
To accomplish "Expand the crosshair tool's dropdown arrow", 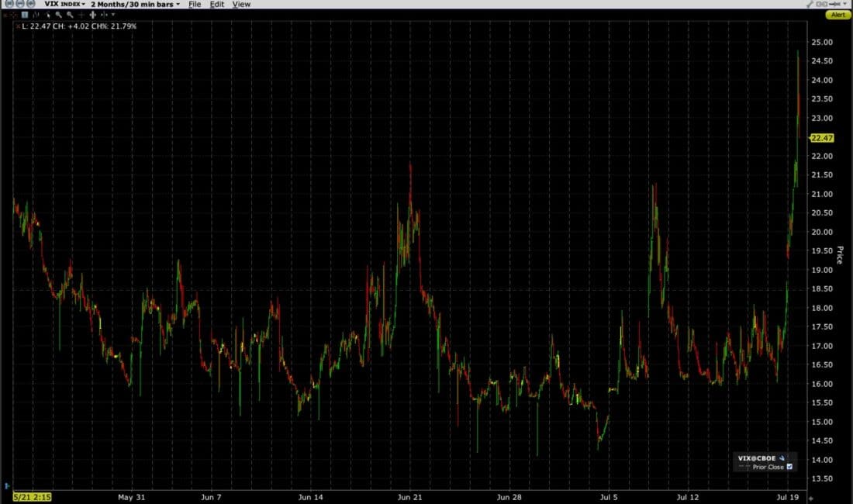I will [112, 15].
